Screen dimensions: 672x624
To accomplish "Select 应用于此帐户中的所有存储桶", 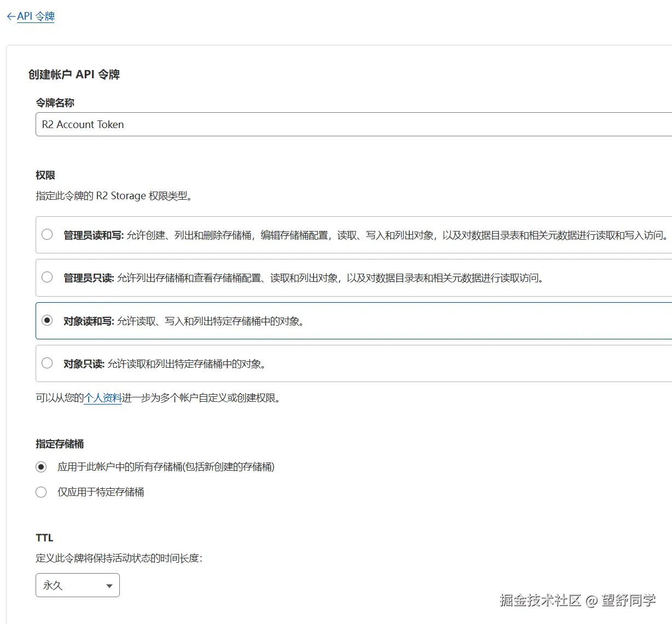I will click(41, 466).
